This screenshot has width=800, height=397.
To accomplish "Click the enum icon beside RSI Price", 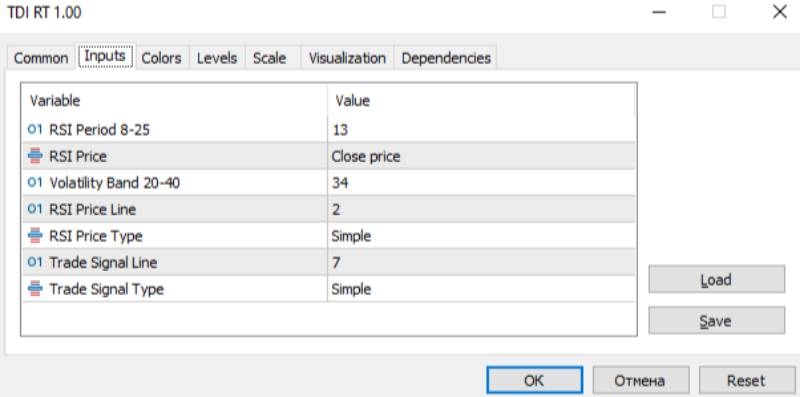I will click(x=35, y=156).
